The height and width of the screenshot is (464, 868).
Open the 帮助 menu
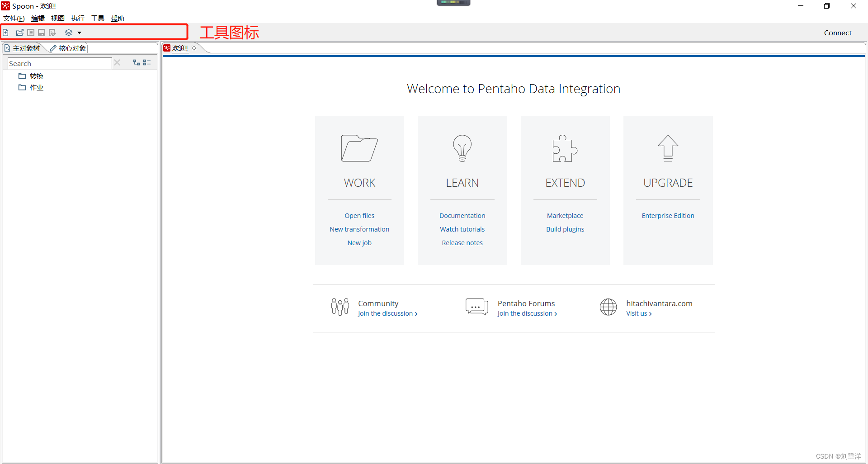pyautogui.click(x=118, y=18)
